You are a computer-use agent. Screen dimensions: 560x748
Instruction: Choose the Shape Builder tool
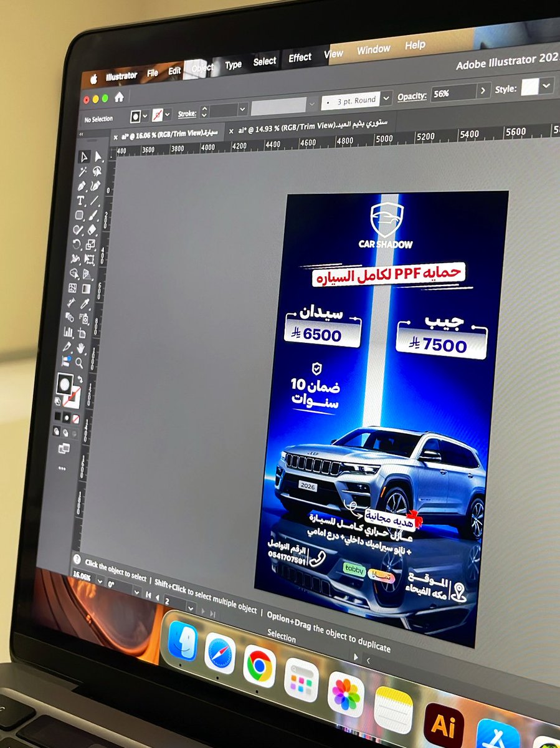click(x=74, y=273)
